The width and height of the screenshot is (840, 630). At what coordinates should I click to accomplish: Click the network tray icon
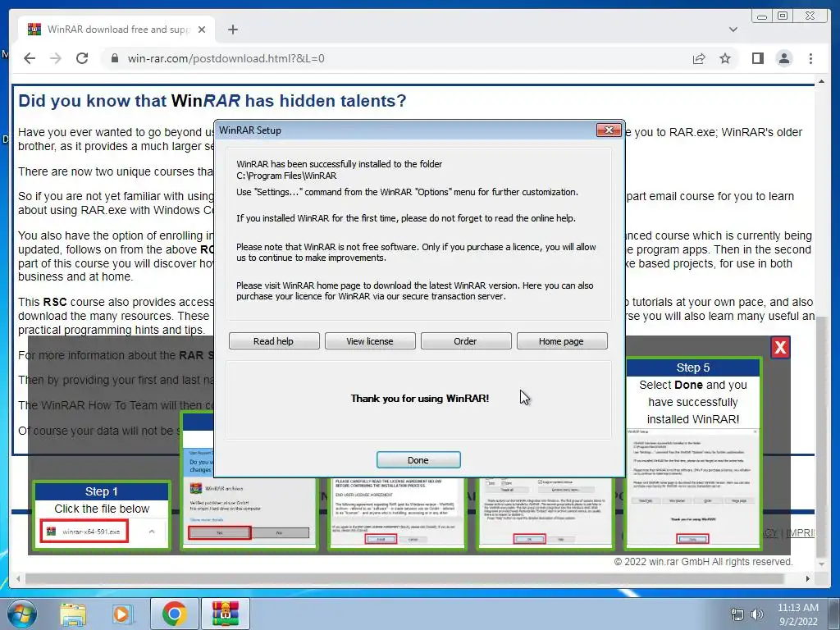pyautogui.click(x=737, y=614)
